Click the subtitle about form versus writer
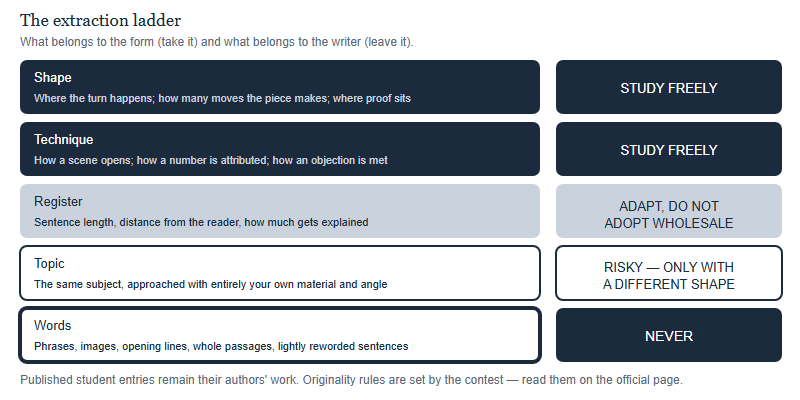Screen dimensions: 800x400 216,42
